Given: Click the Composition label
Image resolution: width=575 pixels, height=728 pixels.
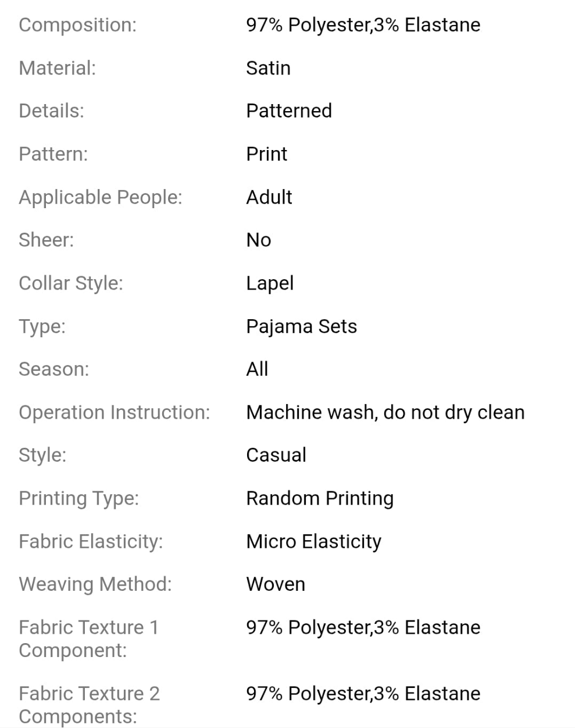Looking at the screenshot, I should tap(77, 25).
